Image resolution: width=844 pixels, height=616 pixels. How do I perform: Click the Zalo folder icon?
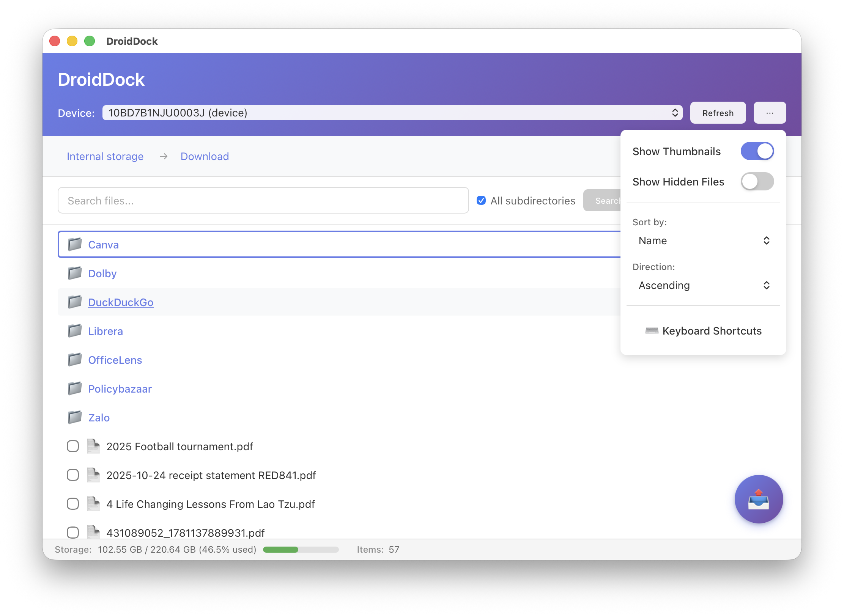[75, 417]
